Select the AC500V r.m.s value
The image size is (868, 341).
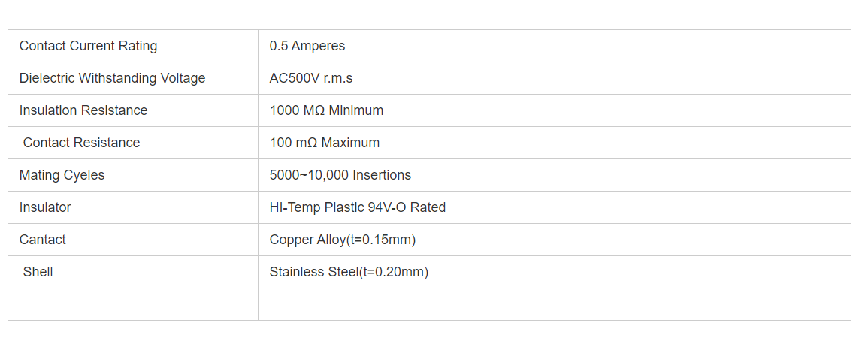tap(310, 78)
